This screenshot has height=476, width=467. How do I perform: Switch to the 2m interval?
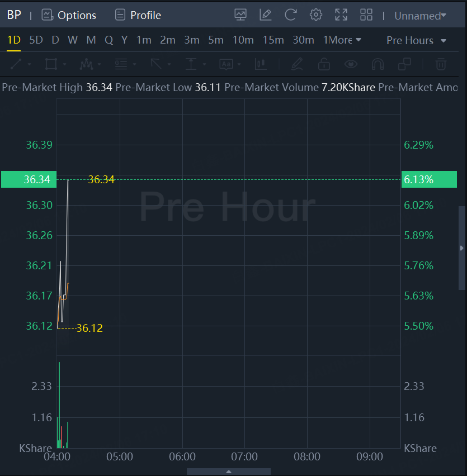pos(168,40)
